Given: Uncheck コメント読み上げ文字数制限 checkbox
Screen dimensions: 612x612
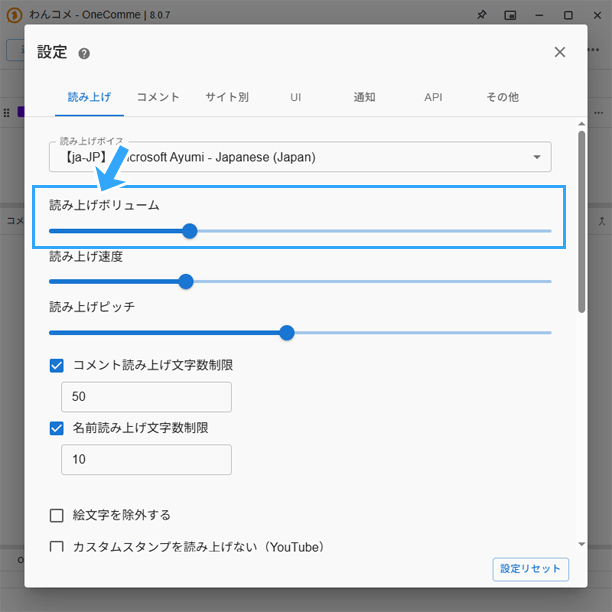Looking at the screenshot, I should (57, 366).
